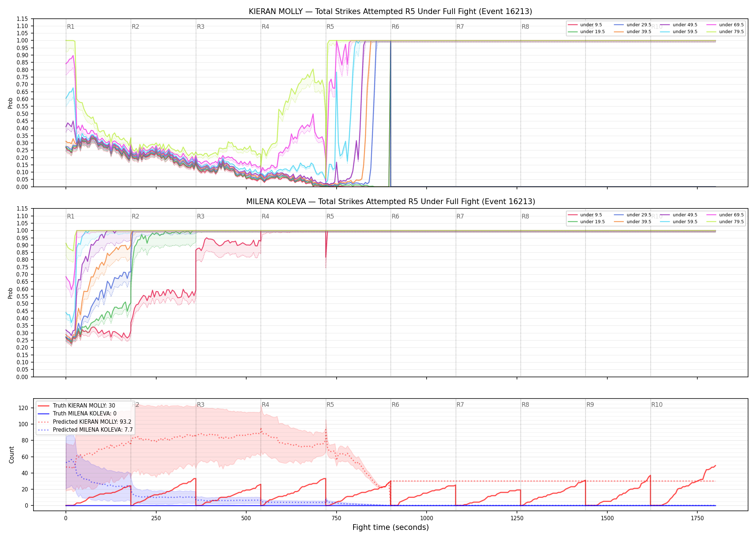Click the 'Predicted MILENA KOLEVA: 7.7' legend entry
This screenshot has width=756, height=540.
85,430
